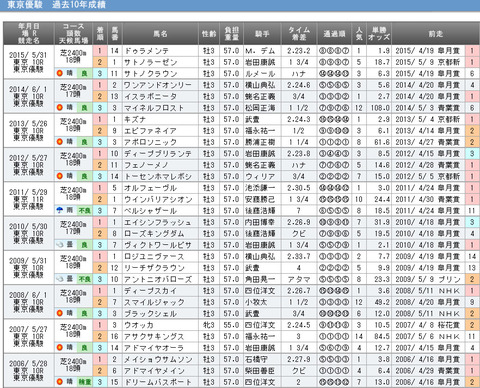This screenshot has height=388, width=480.
Task: Click the 騎手 column header
Action: (x=262, y=34)
